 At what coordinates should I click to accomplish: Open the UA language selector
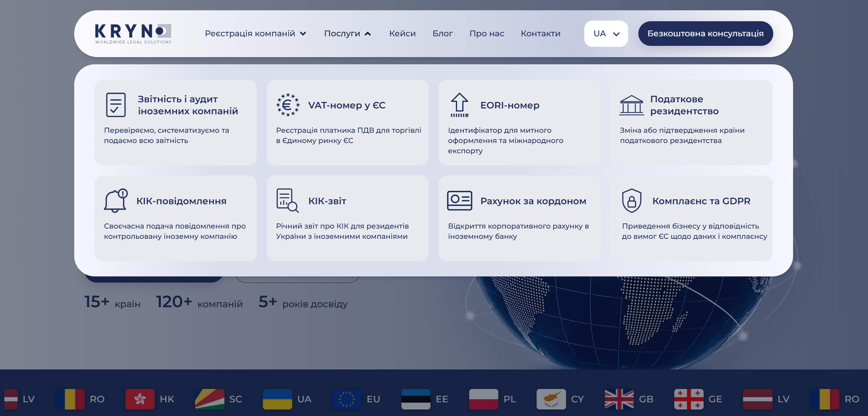(606, 33)
